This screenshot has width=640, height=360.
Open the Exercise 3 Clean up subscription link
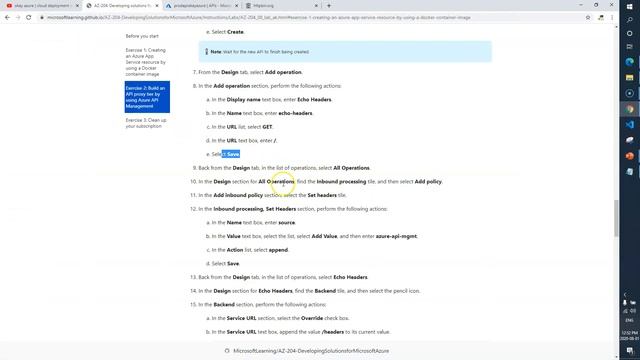[146, 123]
